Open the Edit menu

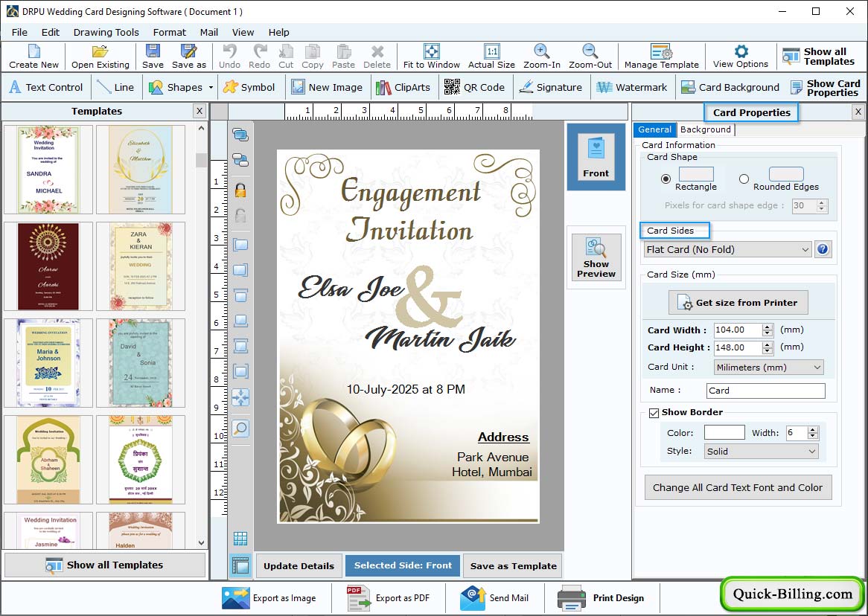(51, 32)
